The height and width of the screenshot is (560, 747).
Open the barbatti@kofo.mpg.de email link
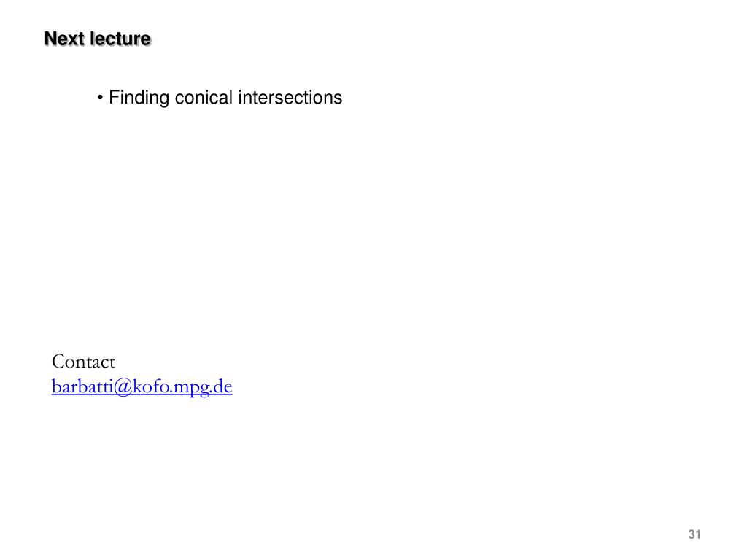142,386
